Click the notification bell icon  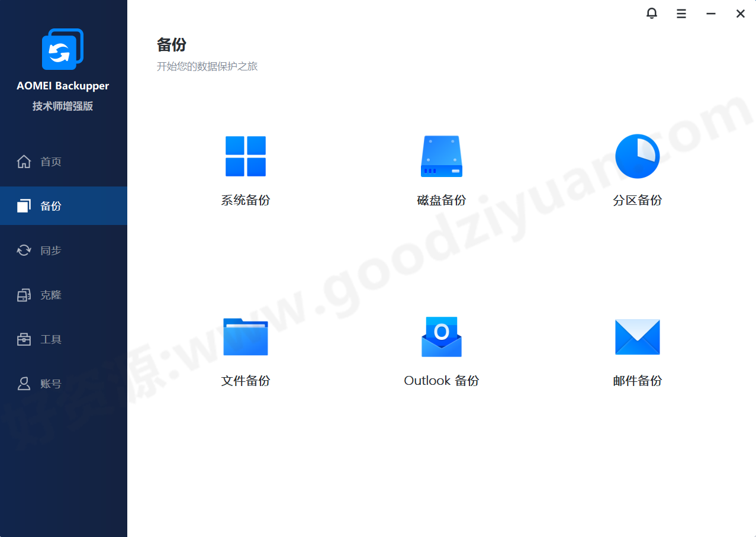652,13
